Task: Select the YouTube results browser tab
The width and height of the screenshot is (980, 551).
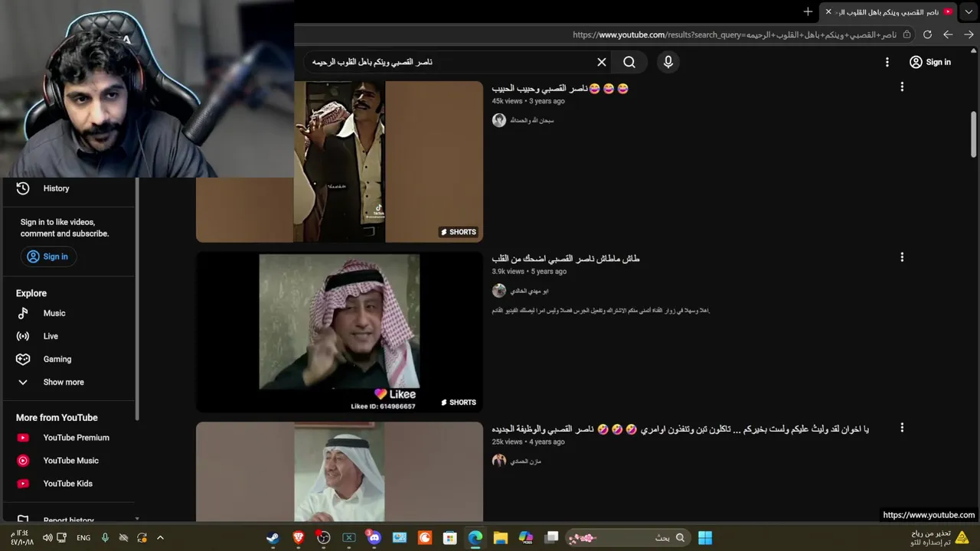Action: [890, 11]
